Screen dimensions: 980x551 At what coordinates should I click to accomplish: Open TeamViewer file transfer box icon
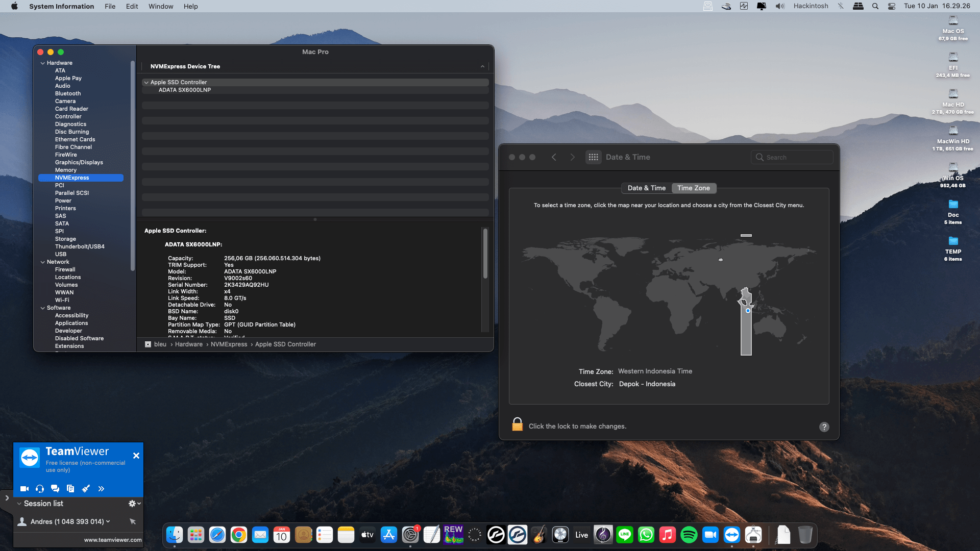tap(70, 489)
